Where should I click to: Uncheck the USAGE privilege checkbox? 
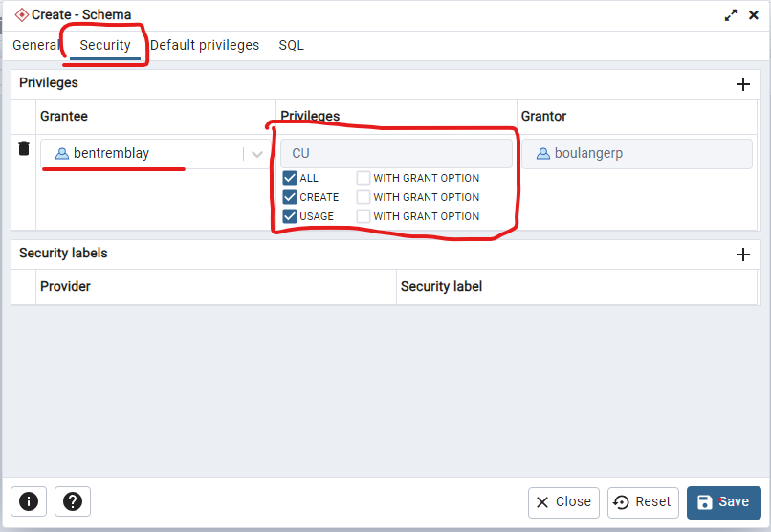[x=290, y=216]
